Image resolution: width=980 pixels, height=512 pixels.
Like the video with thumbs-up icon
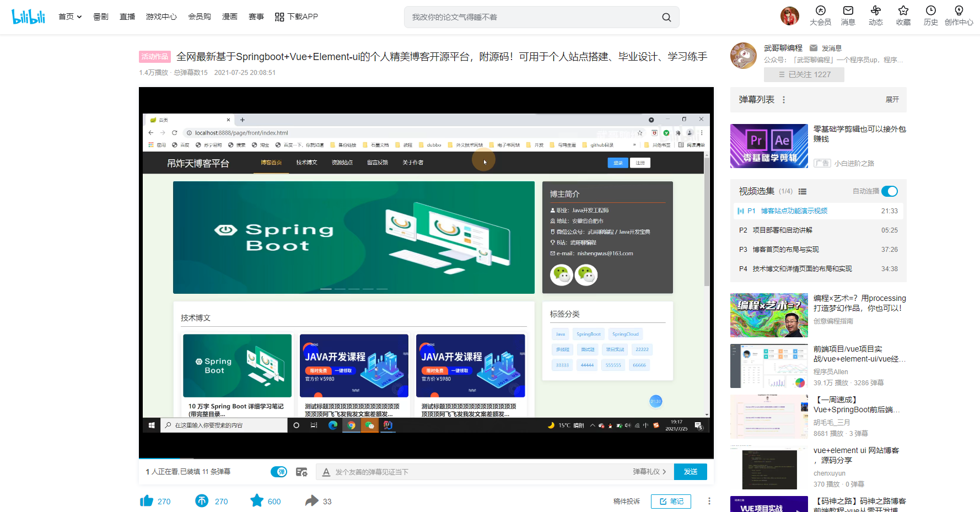pyautogui.click(x=146, y=500)
